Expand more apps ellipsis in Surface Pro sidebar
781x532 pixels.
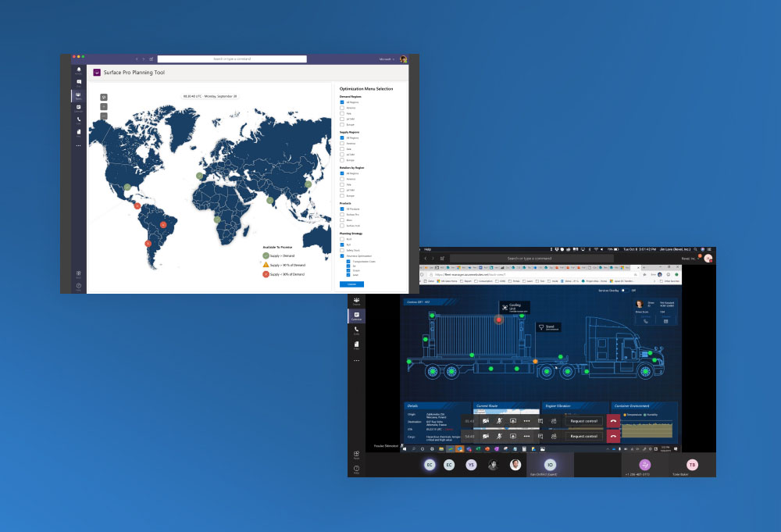78,145
